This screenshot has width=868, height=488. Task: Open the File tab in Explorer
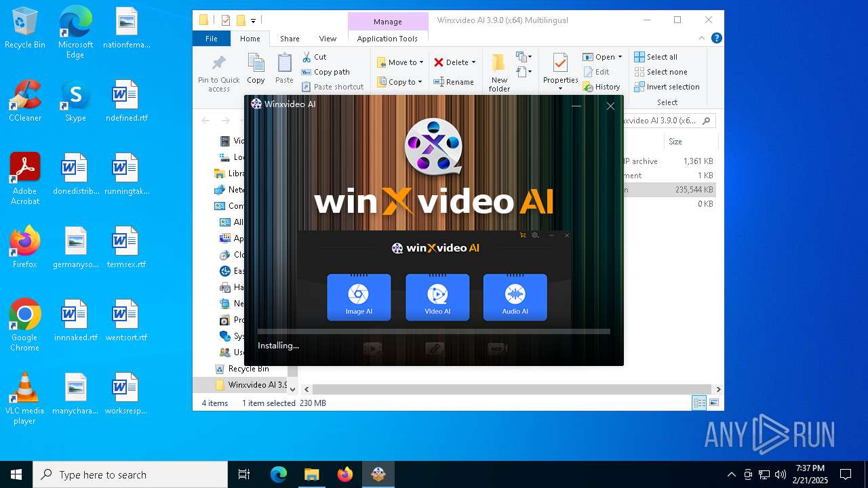[x=212, y=39]
